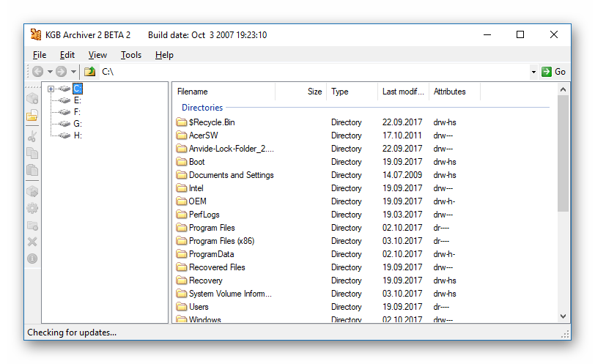Select the G: drive in tree
Image resolution: width=595 pixels, height=364 pixels.
77,124
